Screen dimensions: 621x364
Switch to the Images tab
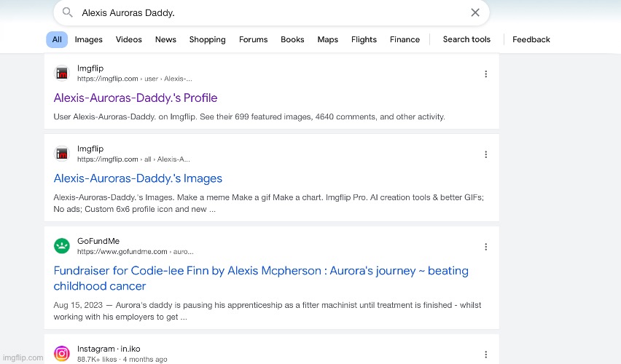89,39
